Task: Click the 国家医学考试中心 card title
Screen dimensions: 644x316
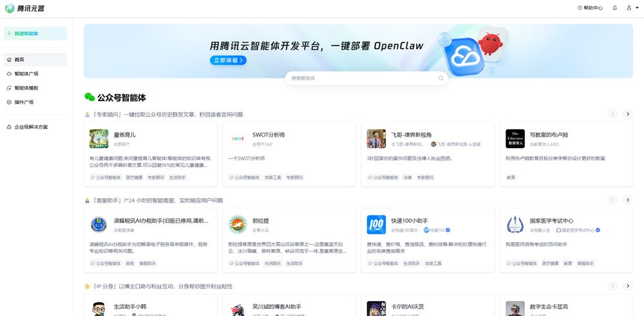Action: coord(552,221)
